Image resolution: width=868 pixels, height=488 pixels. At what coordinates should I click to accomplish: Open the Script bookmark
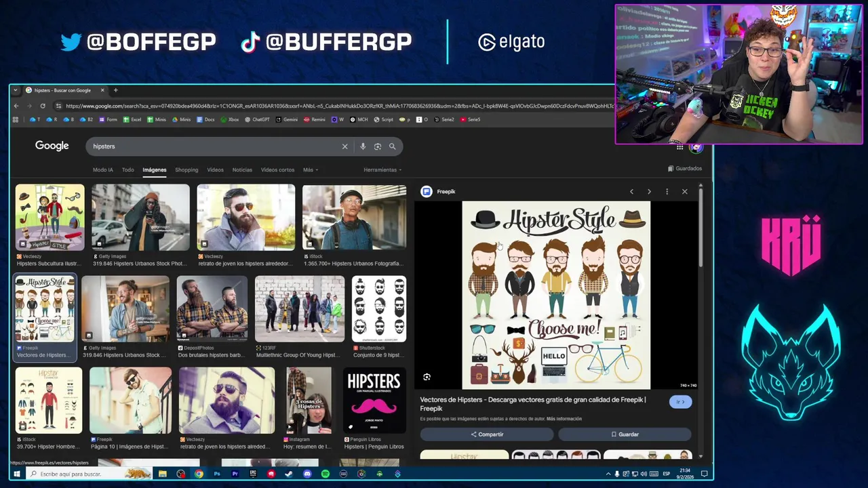[x=383, y=119]
